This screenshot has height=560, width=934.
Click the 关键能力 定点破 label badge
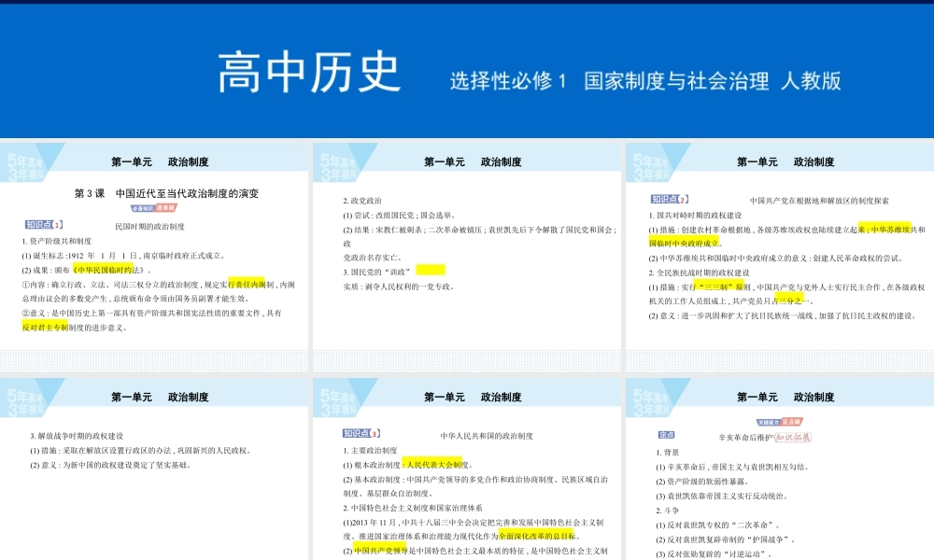[780, 422]
